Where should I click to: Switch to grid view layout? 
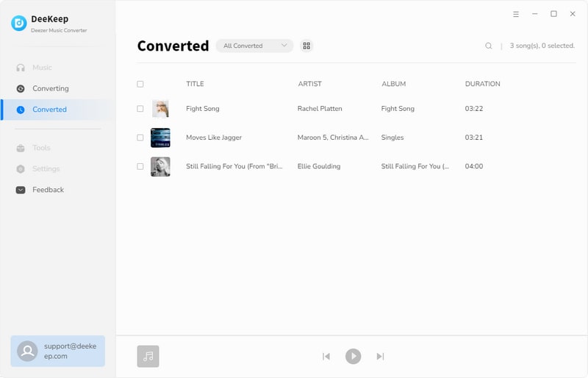[306, 46]
